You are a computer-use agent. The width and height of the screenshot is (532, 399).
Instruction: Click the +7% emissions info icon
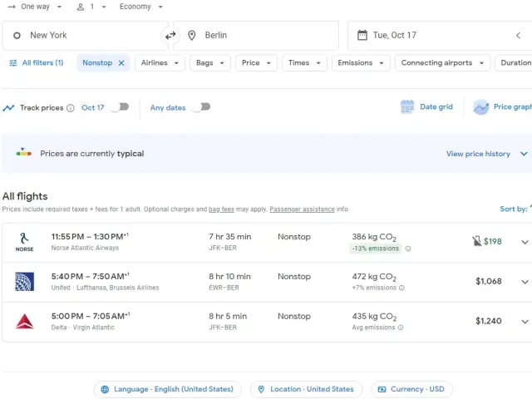pos(401,288)
